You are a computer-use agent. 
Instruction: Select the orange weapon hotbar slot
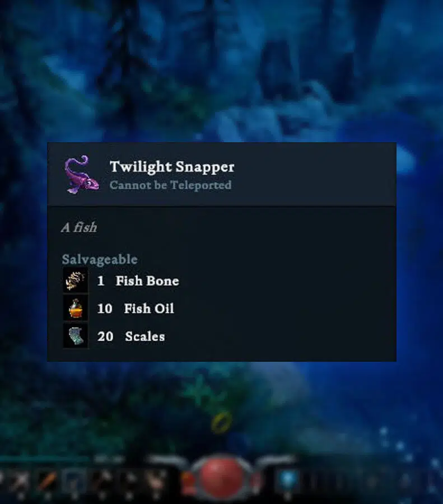tap(48, 480)
